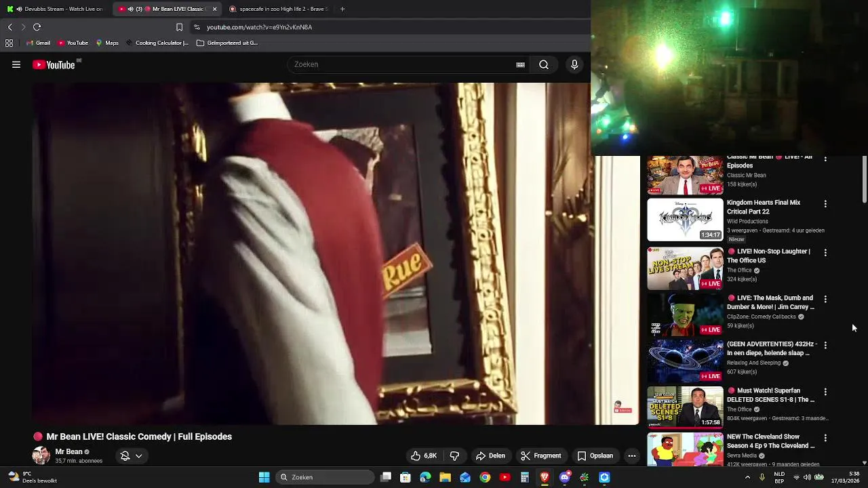This screenshot has height=488, width=868.
Task: Mute the audio icon on the Devubbs tab
Action: pos(18,9)
